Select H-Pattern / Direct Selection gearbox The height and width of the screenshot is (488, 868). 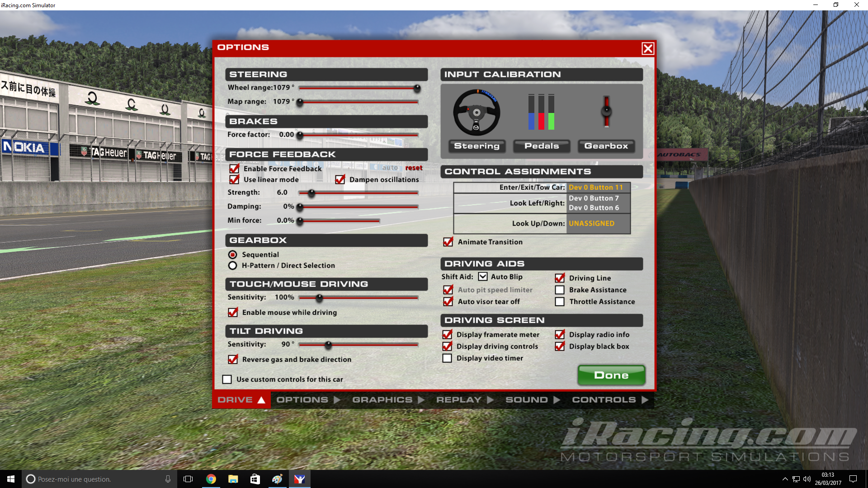coord(232,265)
